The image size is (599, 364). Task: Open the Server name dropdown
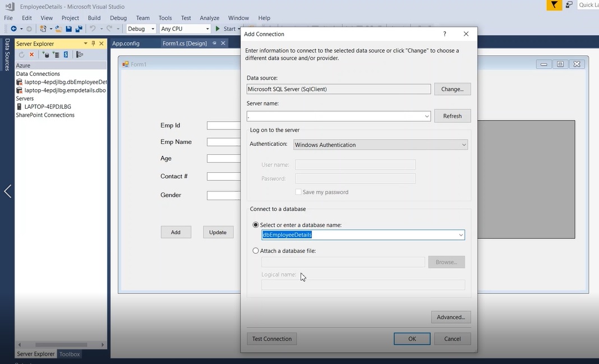coord(427,116)
